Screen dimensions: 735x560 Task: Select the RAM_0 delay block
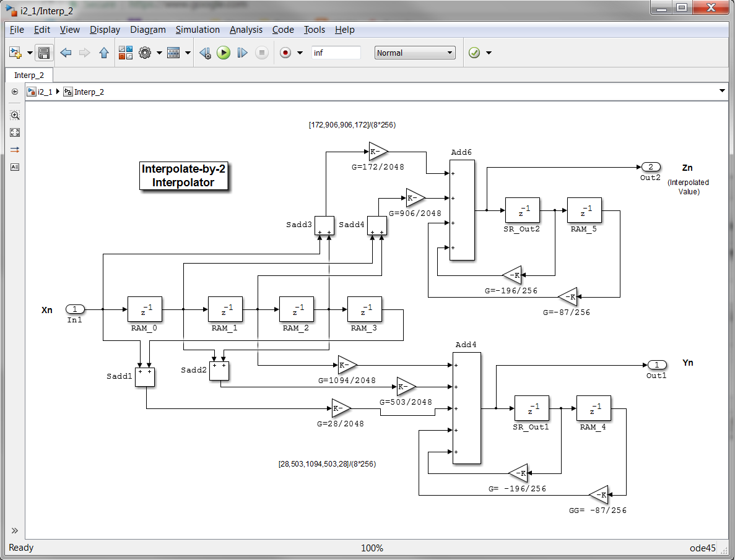pos(145,309)
